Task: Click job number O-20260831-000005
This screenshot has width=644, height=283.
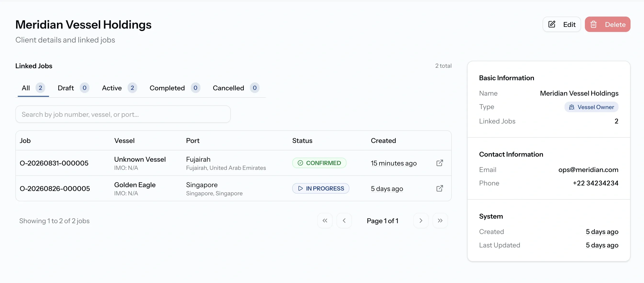Action: point(54,163)
